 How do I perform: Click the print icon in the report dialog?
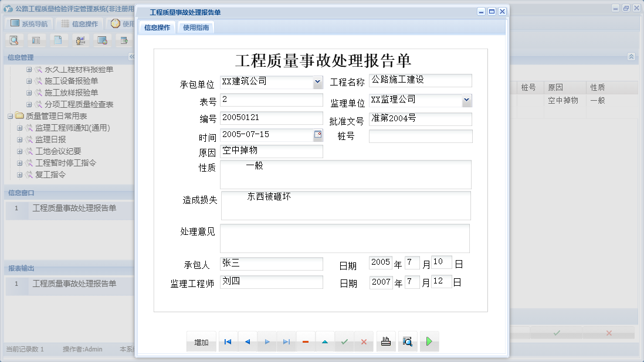pos(386,341)
